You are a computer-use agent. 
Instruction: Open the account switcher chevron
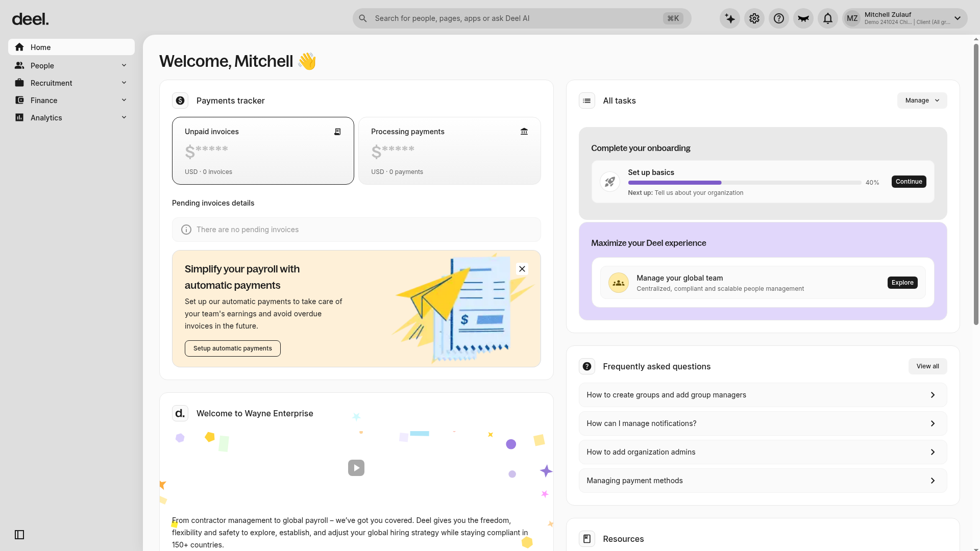tap(958, 18)
